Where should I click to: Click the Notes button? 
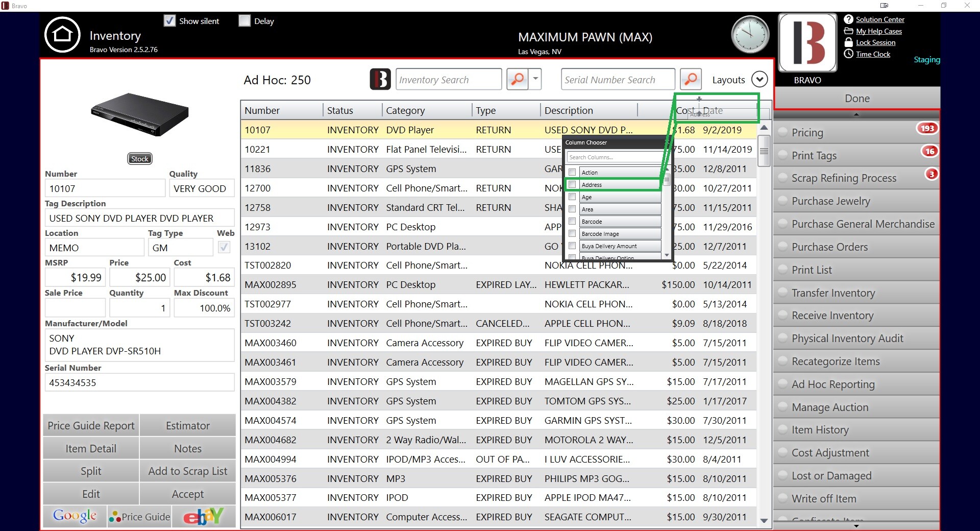pos(188,448)
